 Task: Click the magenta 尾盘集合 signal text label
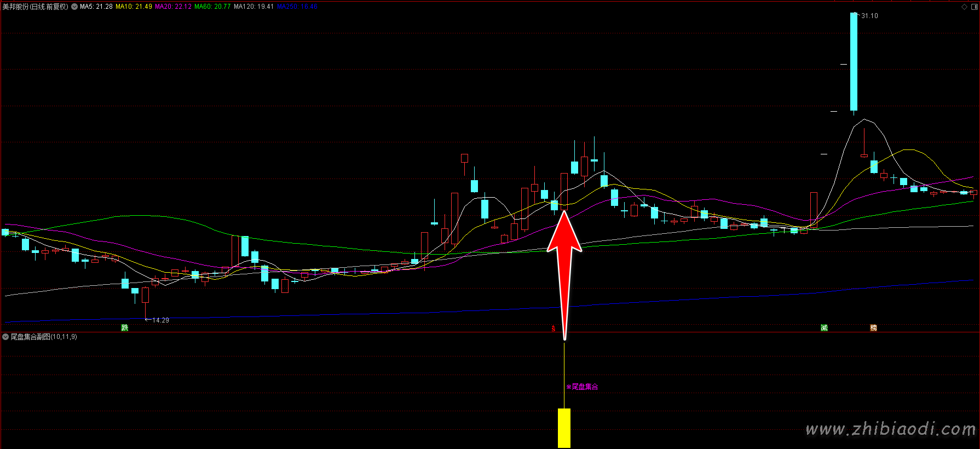click(x=583, y=387)
